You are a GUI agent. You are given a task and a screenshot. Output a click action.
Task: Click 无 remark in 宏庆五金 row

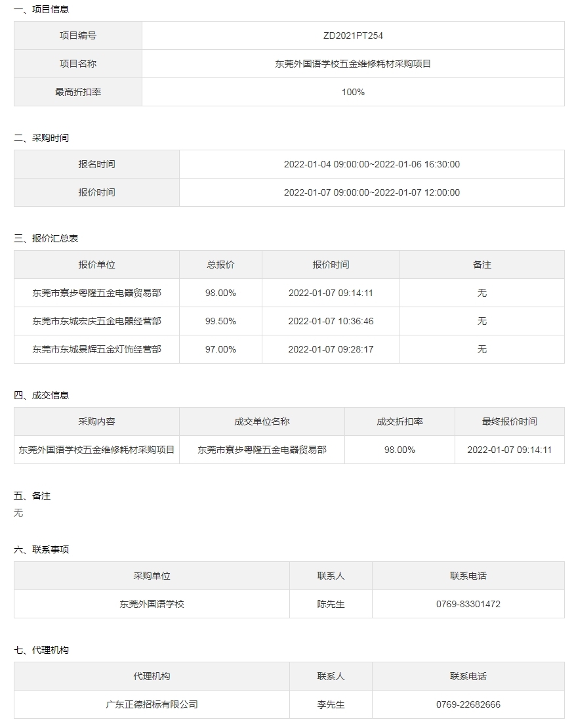point(482,321)
